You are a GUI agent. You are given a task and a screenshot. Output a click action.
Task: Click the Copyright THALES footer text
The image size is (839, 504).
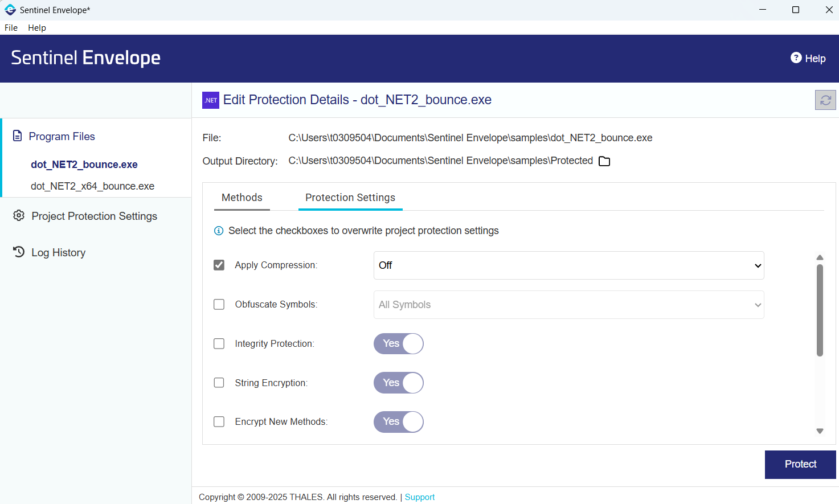click(x=298, y=497)
